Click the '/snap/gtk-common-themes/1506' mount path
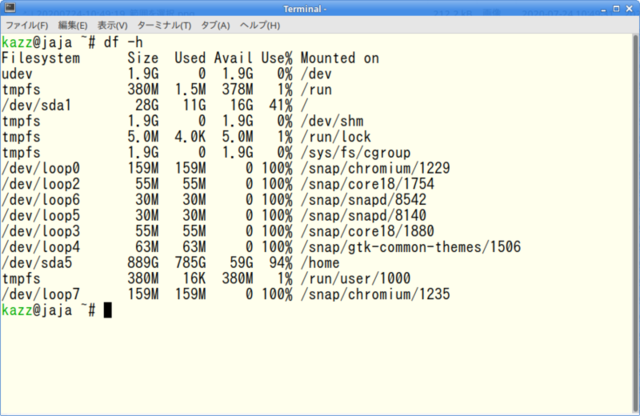Screen dimensions: 640x416 [411, 247]
